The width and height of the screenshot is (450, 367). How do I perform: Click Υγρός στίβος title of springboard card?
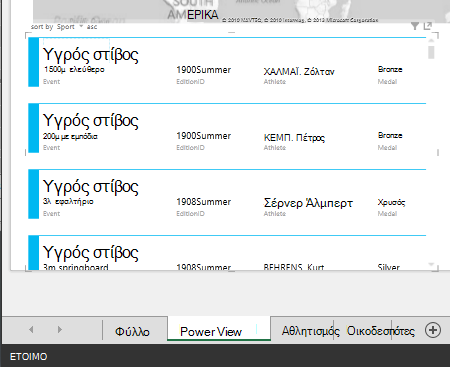pos(91,253)
